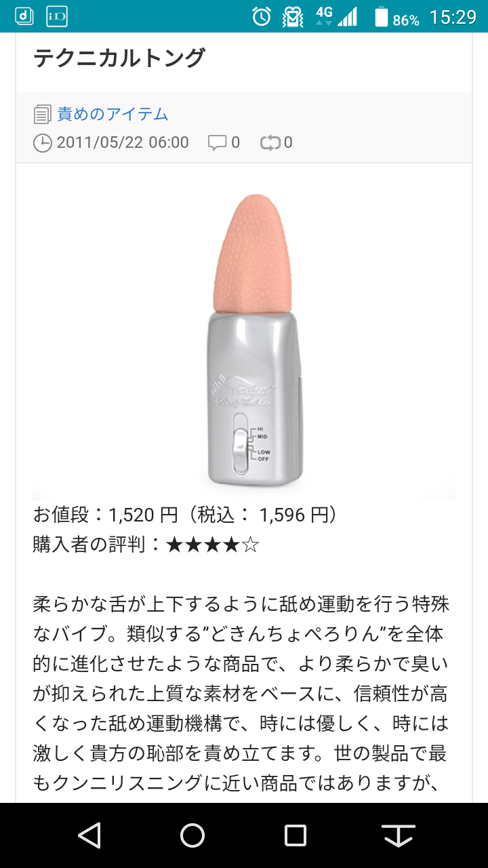Tap the five-star buyer rating row
This screenshot has width=488, height=868.
tap(146, 545)
